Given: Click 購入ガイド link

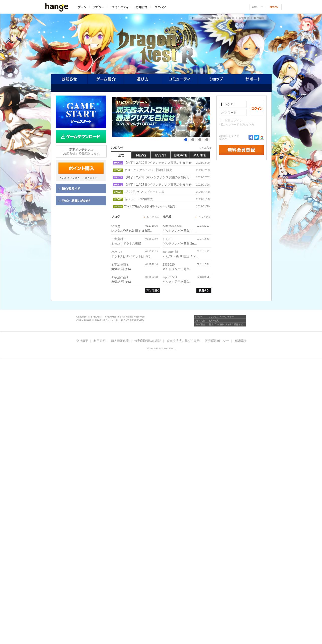Looking at the screenshot, I should tap(91, 178).
